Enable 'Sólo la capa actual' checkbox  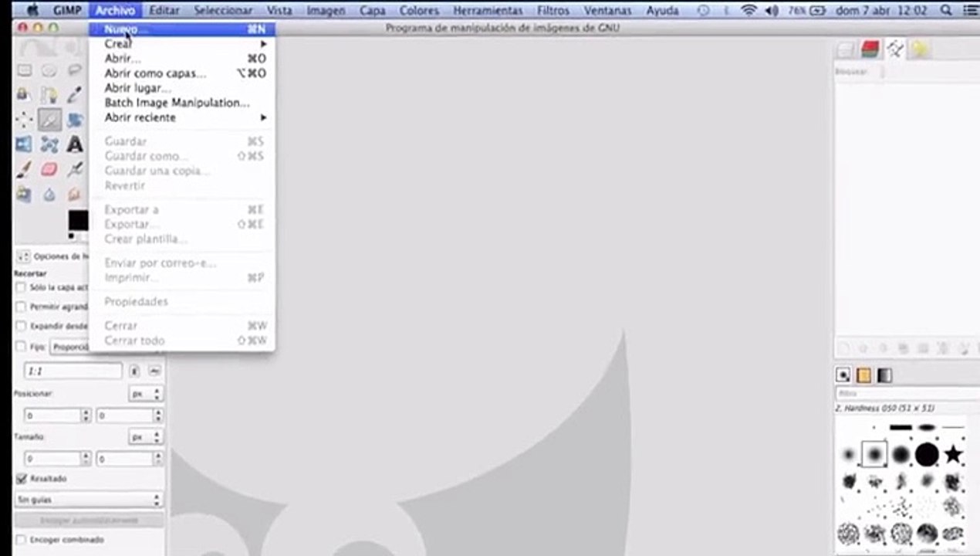pyautogui.click(x=21, y=287)
